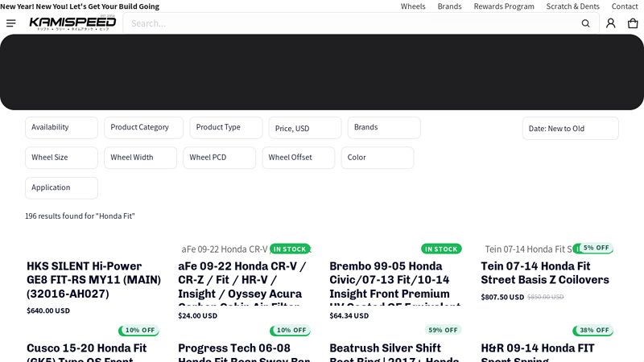This screenshot has width=644, height=362.
Task: Open HKS SILENT Hi-Power product link
Action: (x=93, y=280)
